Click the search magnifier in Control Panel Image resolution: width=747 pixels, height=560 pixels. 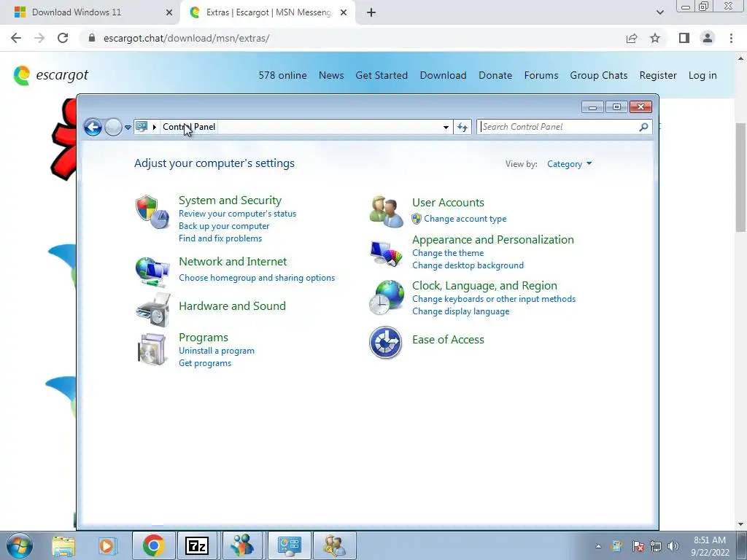pyautogui.click(x=643, y=127)
